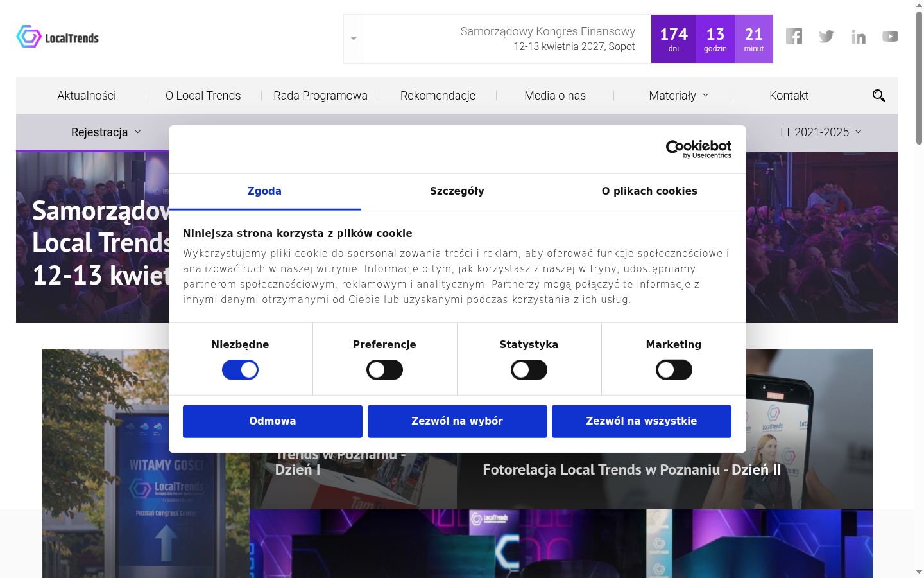The image size is (924, 578).
Task: Expand the Materiały menu
Action: point(679,96)
